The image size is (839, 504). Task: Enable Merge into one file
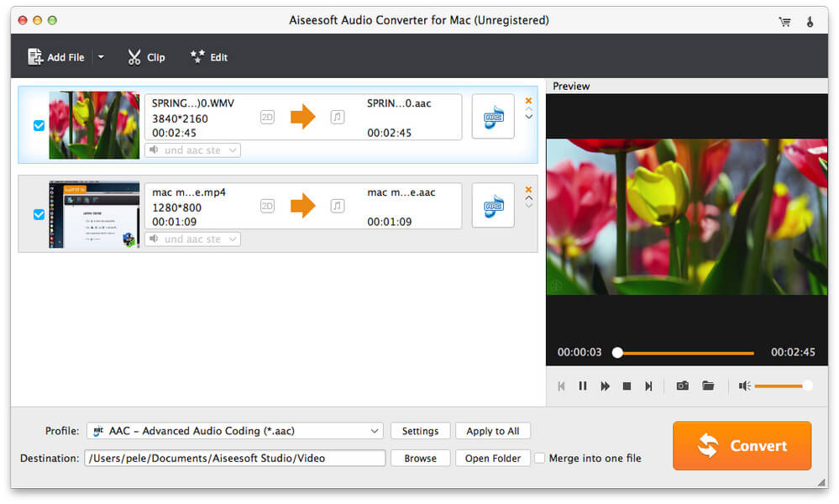click(540, 458)
